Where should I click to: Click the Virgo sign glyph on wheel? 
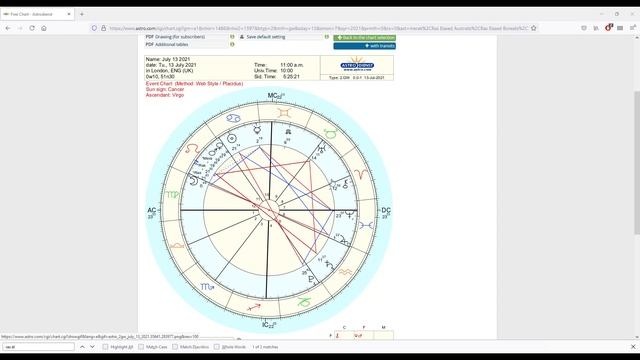pos(172,195)
